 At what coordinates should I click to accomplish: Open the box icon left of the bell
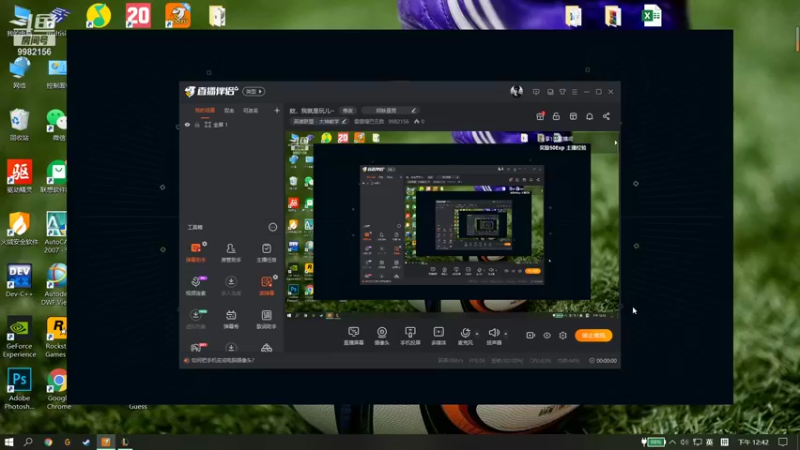coord(573,116)
